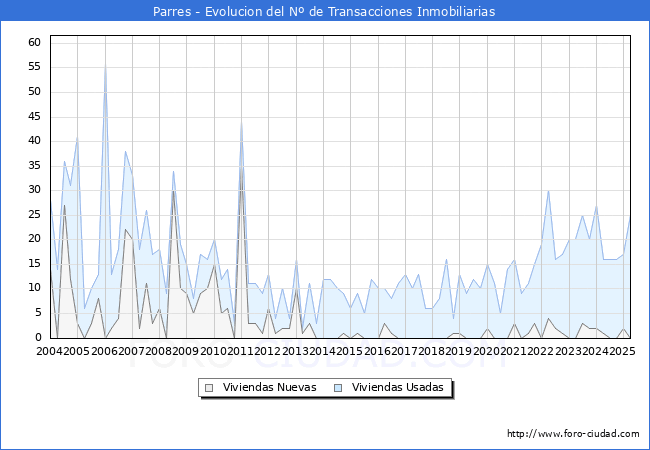This screenshot has height=450, width=650.
Task: Click the x-axis year label 2019
Action: tap(459, 351)
